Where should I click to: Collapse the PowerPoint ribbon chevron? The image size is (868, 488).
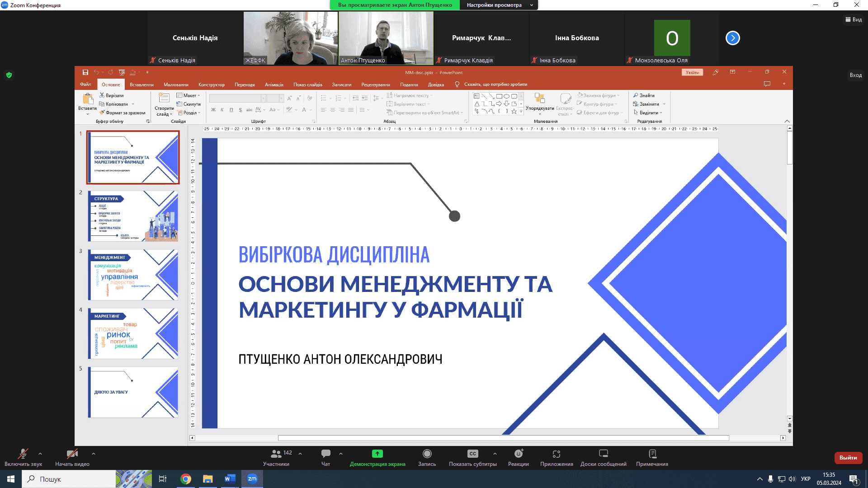point(787,121)
